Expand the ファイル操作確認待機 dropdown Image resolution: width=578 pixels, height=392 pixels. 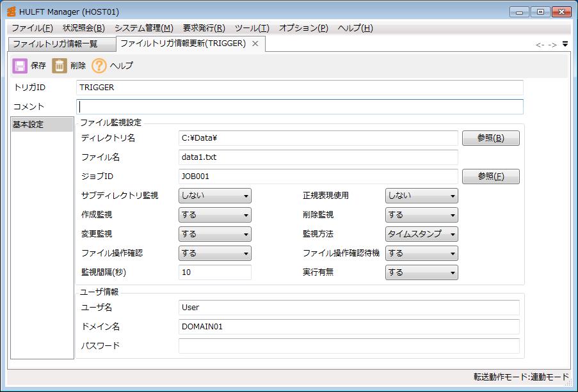point(422,253)
